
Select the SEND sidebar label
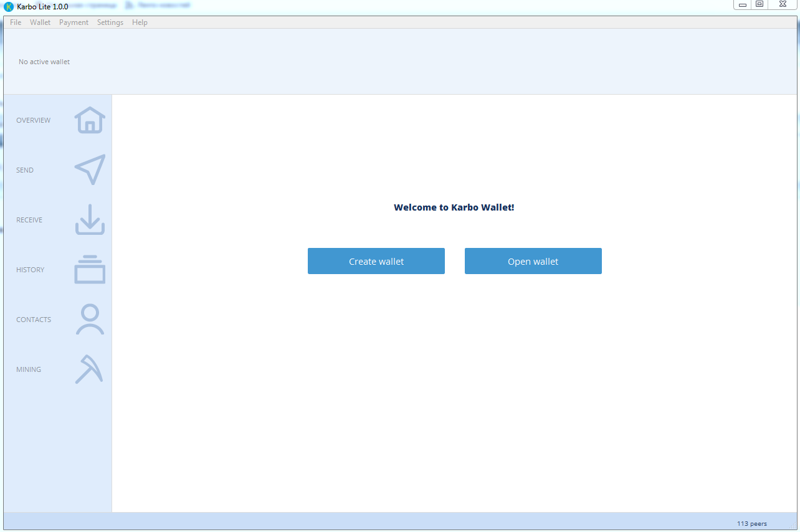pos(25,170)
